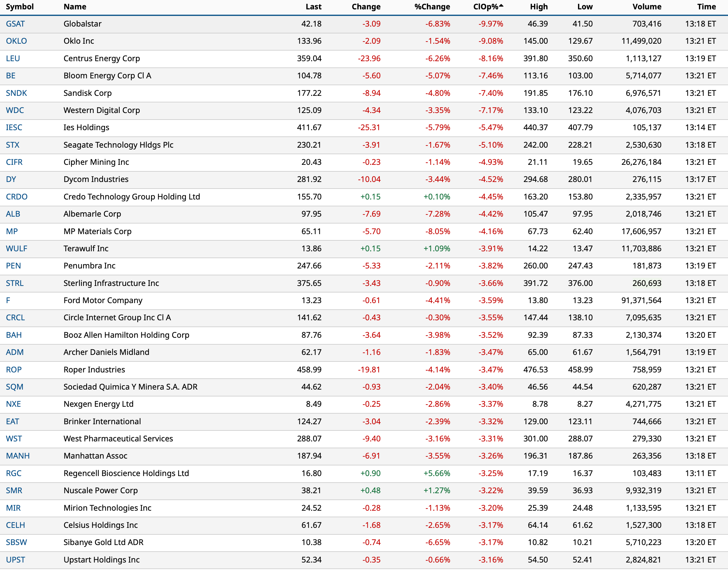728x570 pixels.
Task: Open the CRDO symbol link
Action: tap(17, 197)
